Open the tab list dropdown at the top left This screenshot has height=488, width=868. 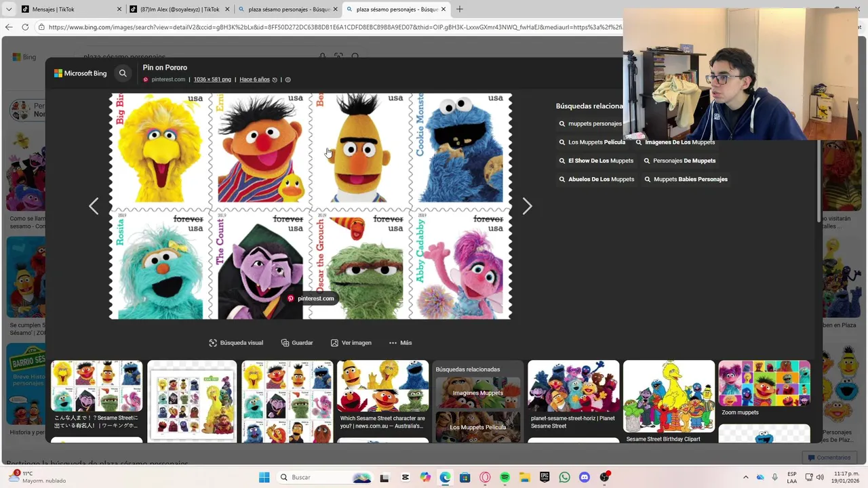pyautogui.click(x=7, y=9)
